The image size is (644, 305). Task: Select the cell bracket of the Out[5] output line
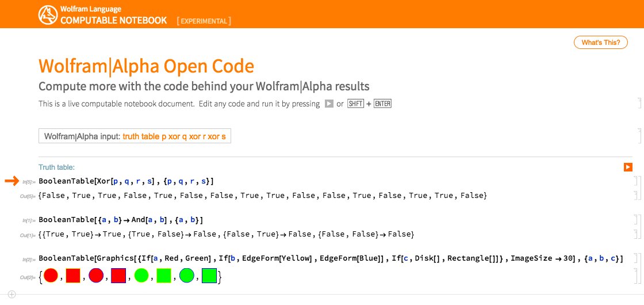point(636,195)
